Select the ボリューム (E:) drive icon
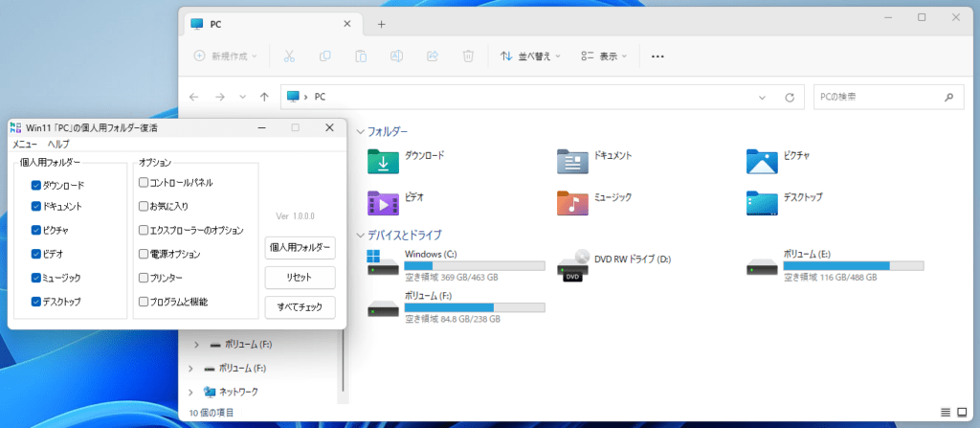 762,266
